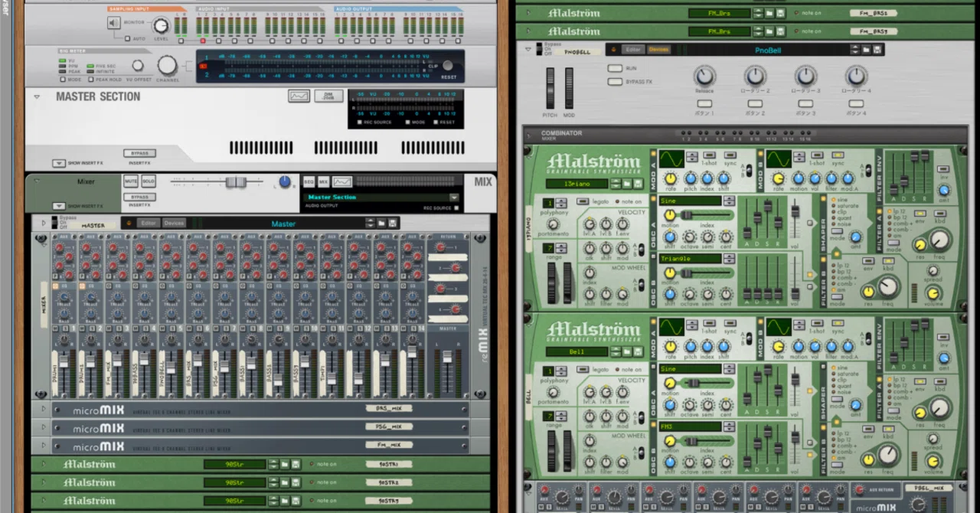Open the Devices tab on PnoBell combinator

click(658, 49)
